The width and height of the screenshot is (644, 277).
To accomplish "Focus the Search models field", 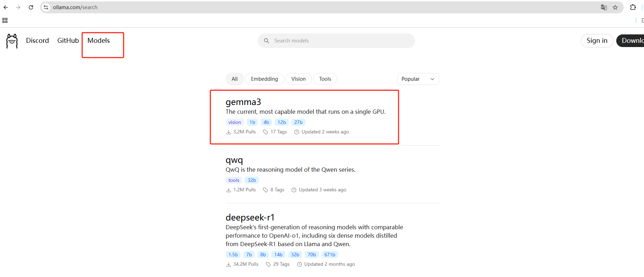I will (x=336, y=41).
